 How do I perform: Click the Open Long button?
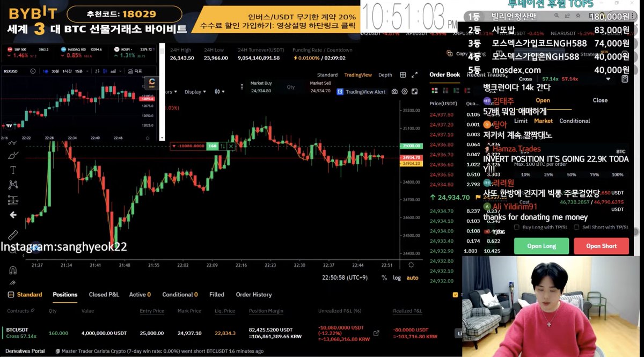pyautogui.click(x=541, y=246)
